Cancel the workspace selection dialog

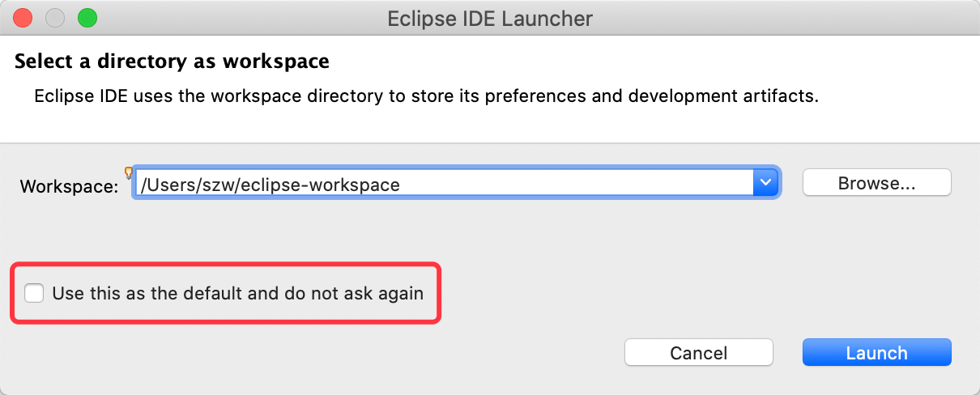tap(699, 353)
